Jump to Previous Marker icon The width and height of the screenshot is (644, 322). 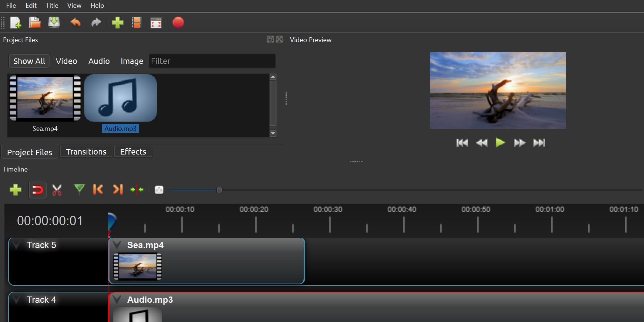click(x=98, y=190)
